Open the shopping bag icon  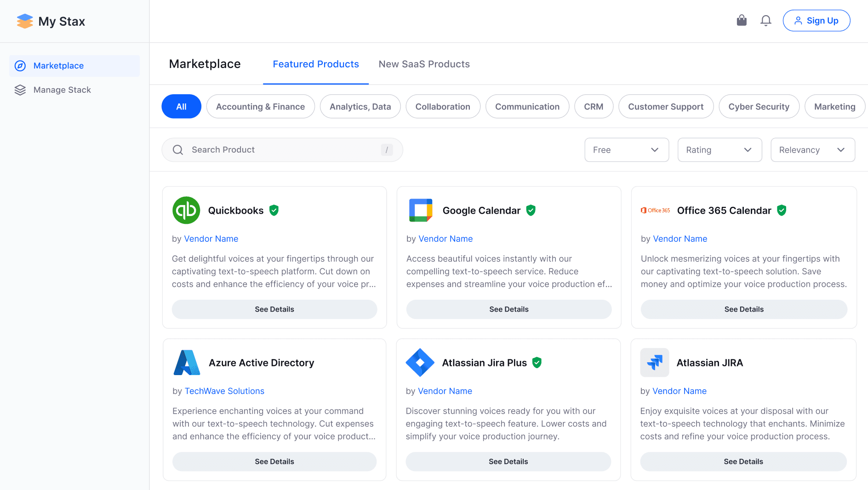(742, 20)
